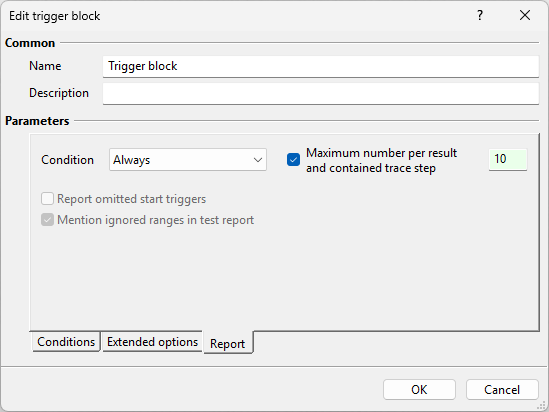
Task: Toggle Report omitted start triggers checkbox
Action: click(x=47, y=199)
